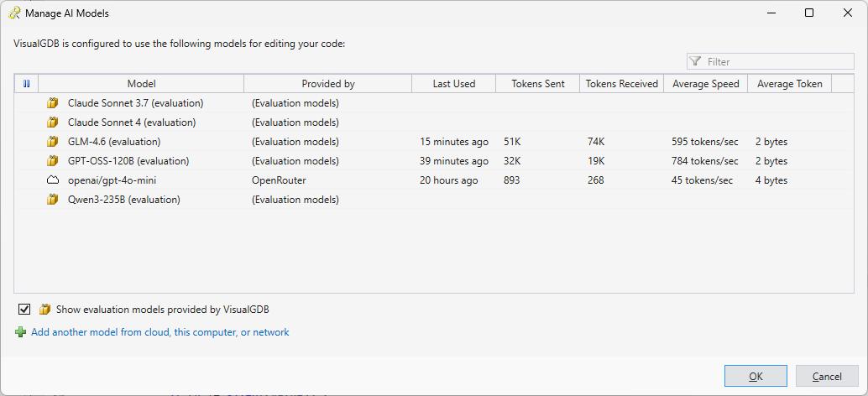Toggle Show evaluation models checkbox

24,309
